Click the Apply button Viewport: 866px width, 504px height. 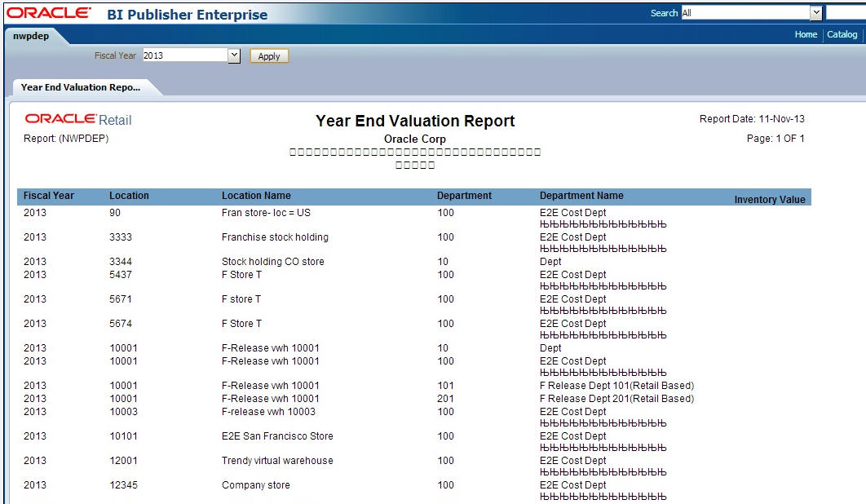click(x=269, y=55)
